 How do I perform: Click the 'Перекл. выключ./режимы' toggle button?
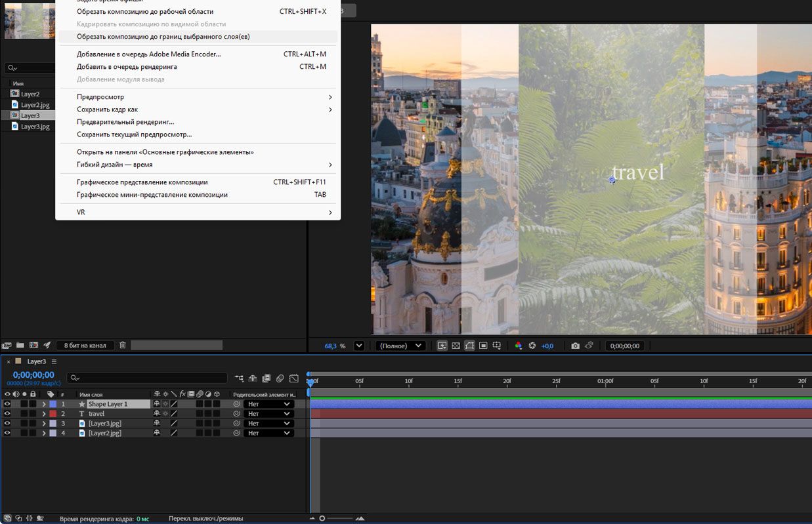205,519
